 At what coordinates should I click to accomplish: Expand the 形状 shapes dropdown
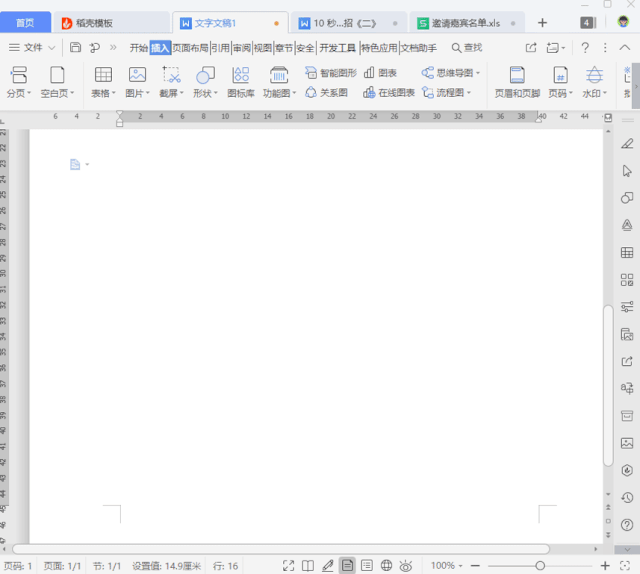click(x=205, y=93)
